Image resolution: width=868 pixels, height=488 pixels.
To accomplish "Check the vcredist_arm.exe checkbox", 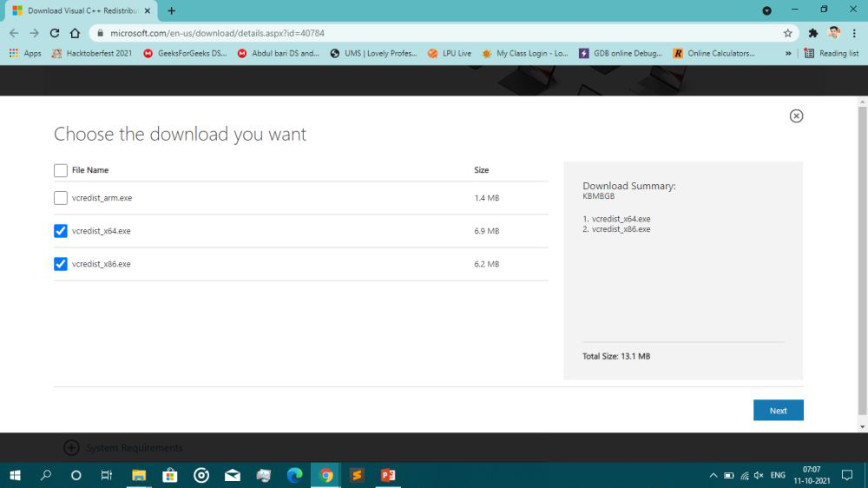I will (x=61, y=198).
